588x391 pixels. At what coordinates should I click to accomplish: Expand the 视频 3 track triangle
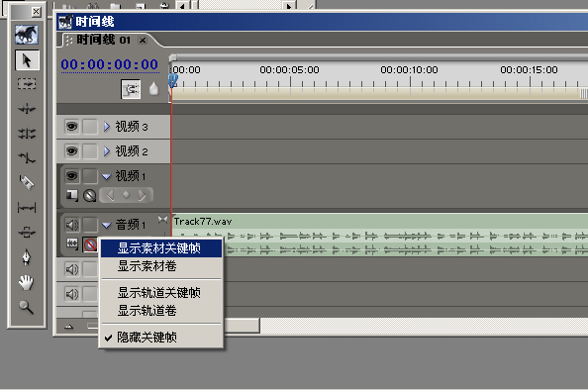107,127
